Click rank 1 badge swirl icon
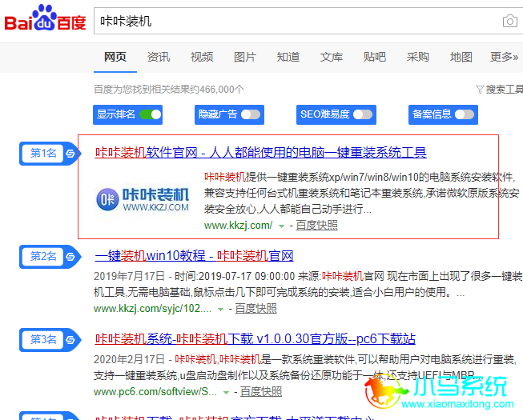The height and width of the screenshot is (420, 523). [70, 154]
